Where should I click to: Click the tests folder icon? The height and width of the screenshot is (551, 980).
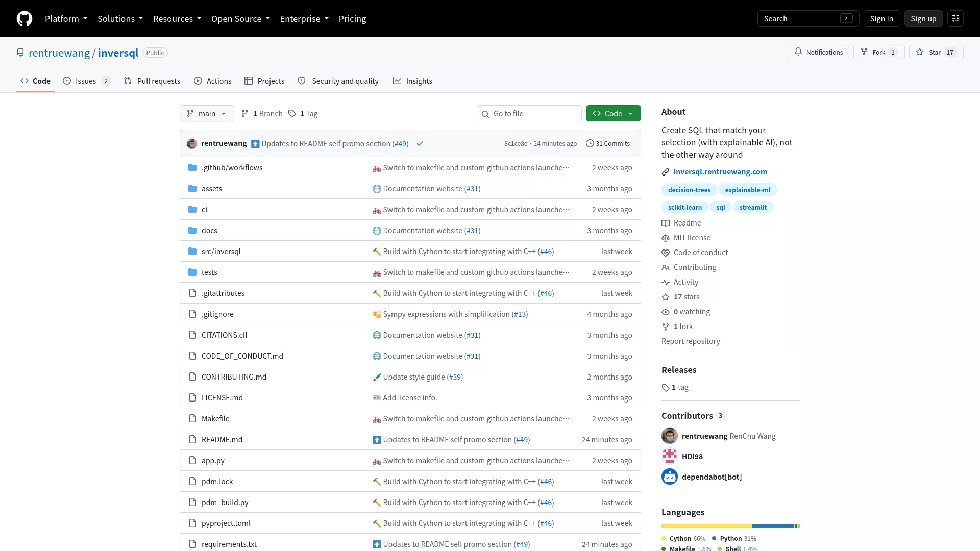192,272
